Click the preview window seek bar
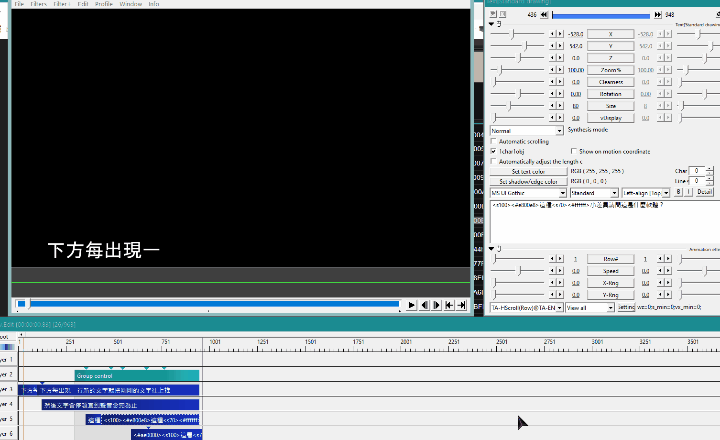Screen dimensions: 720x440 [208, 304]
